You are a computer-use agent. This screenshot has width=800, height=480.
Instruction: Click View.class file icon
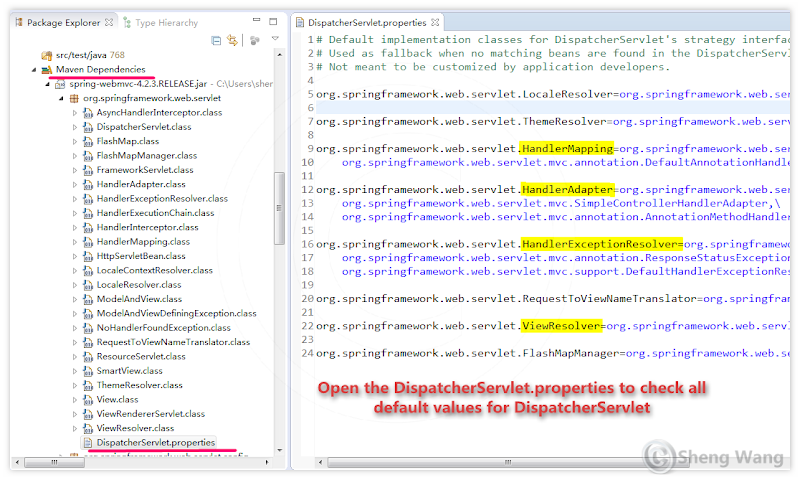(x=88, y=399)
